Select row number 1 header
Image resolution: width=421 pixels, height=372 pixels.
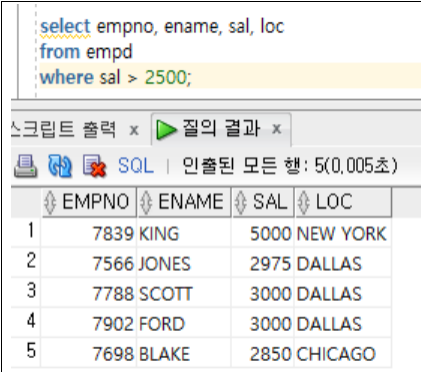click(26, 232)
